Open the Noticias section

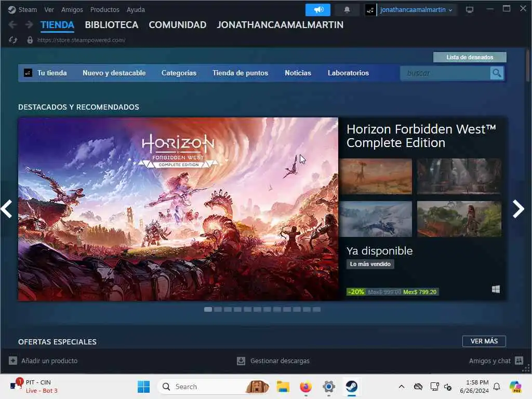click(x=298, y=73)
